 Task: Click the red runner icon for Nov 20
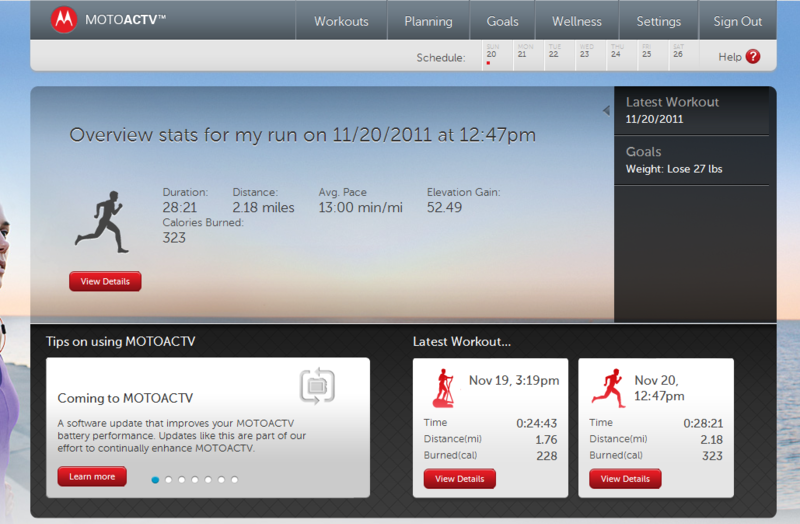[x=609, y=388]
